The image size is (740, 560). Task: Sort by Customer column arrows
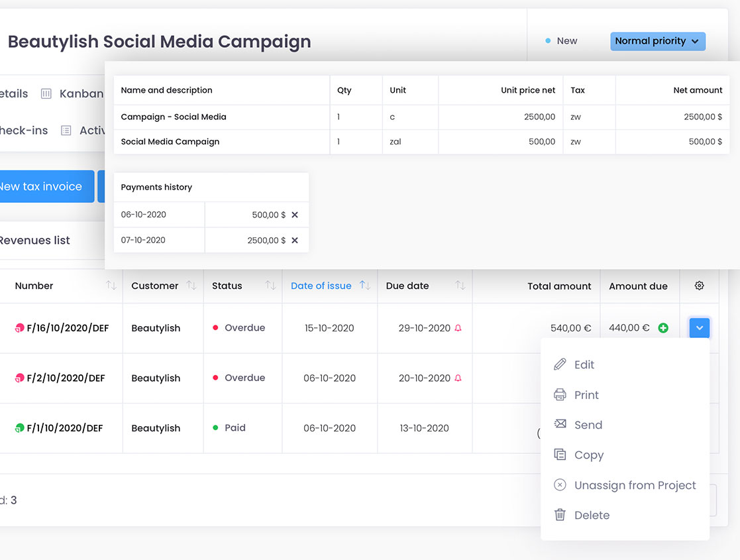coord(191,285)
